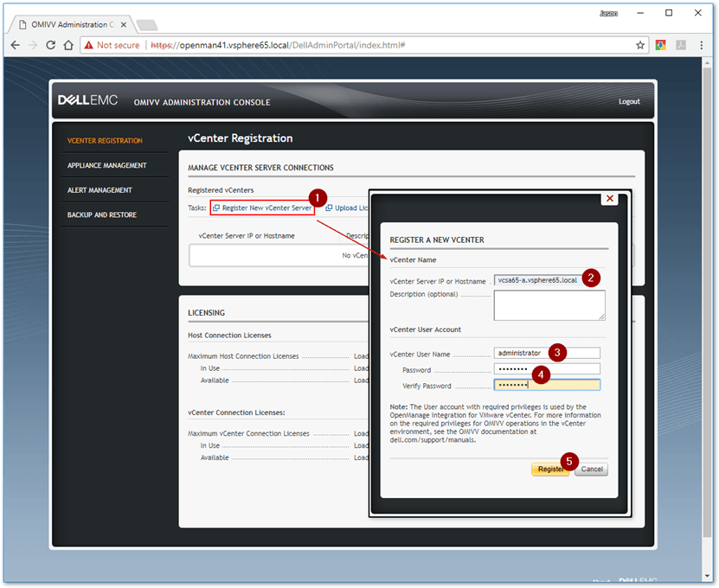Click 'vCenter Server IP or Hostname' column header

(x=247, y=236)
